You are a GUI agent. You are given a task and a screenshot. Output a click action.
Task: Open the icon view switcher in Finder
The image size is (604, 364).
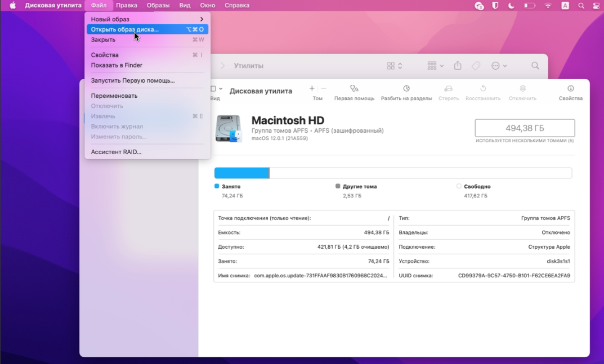(395, 66)
